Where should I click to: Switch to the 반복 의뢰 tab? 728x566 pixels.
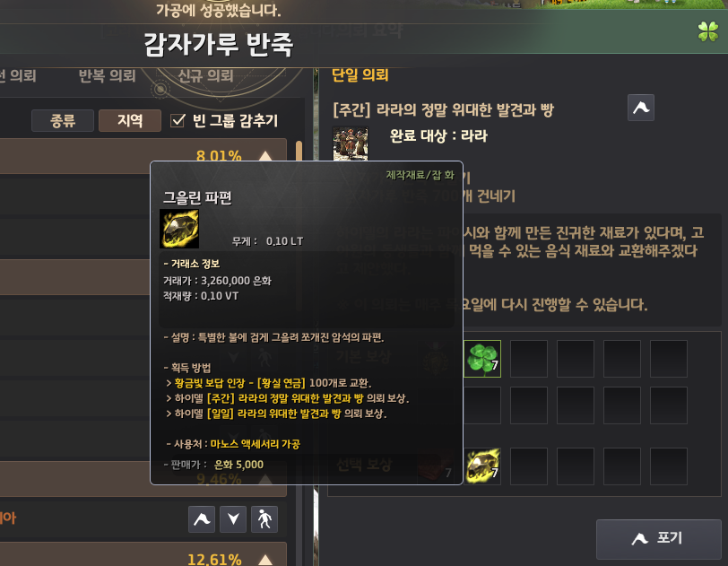(x=108, y=75)
